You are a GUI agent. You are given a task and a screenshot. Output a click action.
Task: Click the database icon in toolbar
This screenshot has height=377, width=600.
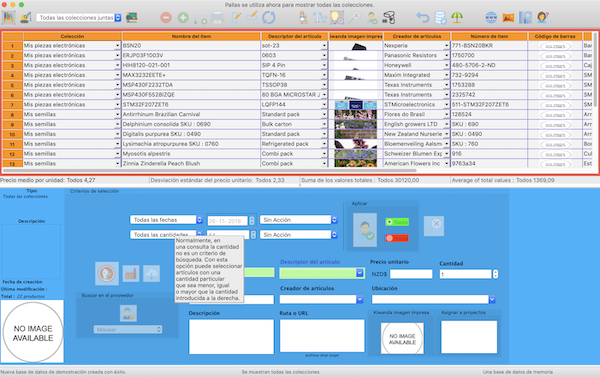coord(440,18)
